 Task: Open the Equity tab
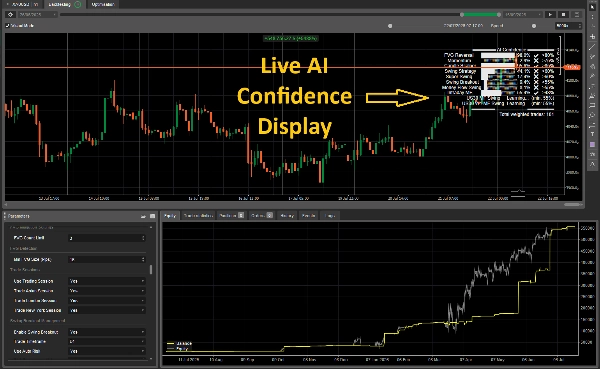tap(170, 216)
